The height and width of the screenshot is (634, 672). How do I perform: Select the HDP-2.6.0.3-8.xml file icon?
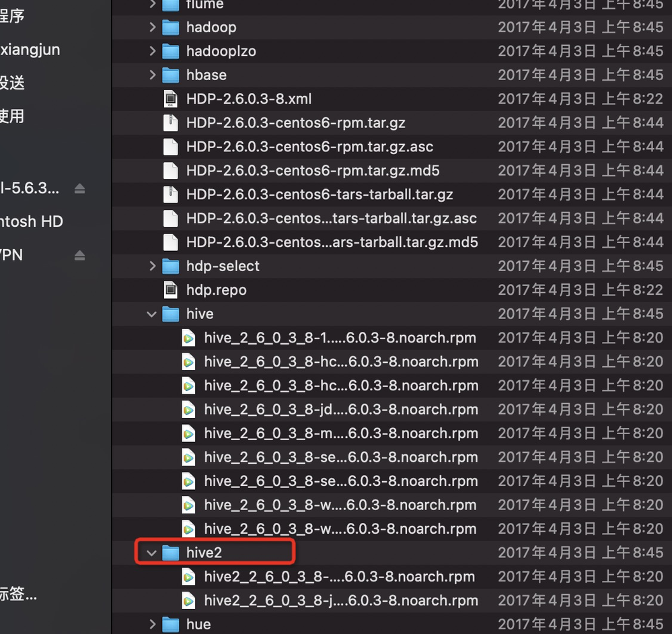pyautogui.click(x=171, y=99)
